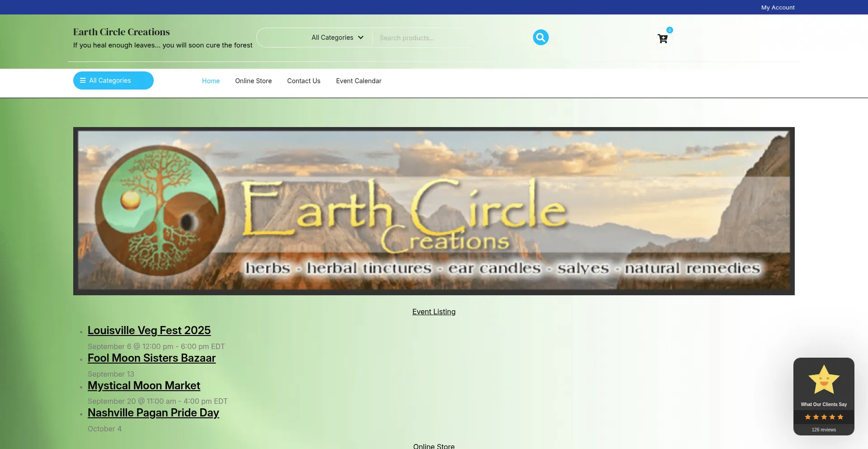Open the Mystical Moon Market event
The width and height of the screenshot is (868, 449).
144,386
